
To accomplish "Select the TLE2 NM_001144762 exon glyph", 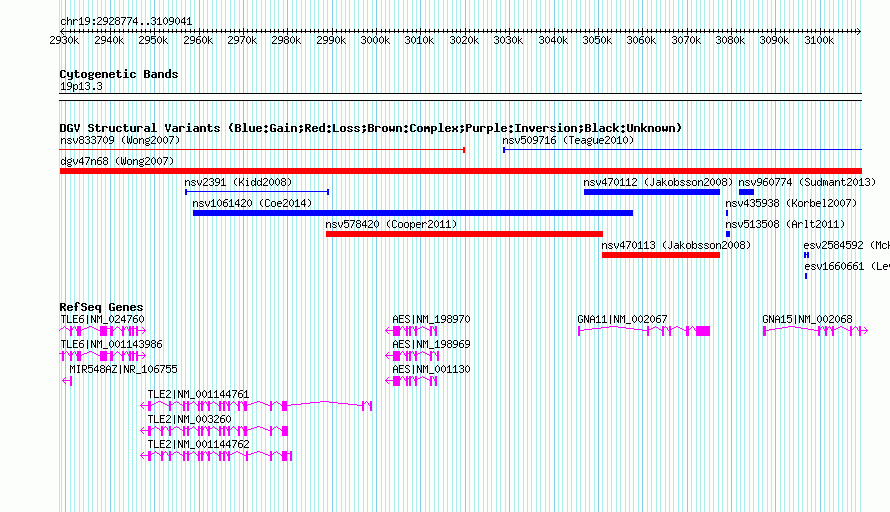I will point(216,456).
